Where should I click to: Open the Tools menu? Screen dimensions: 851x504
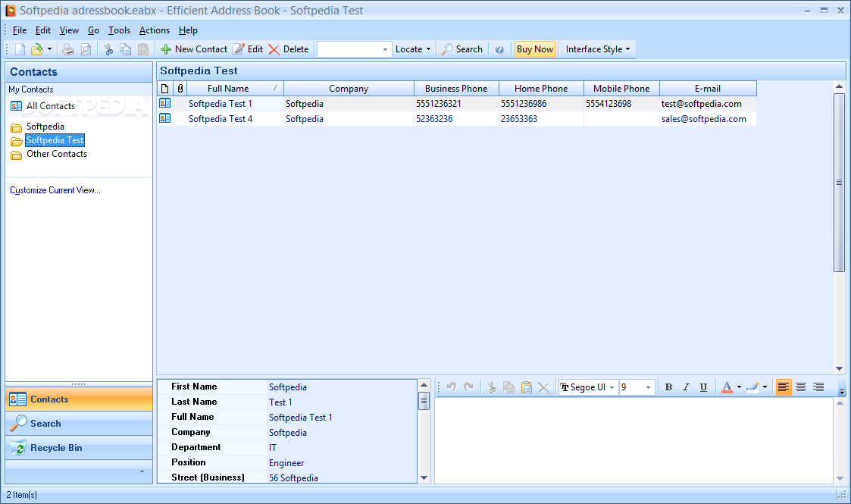(119, 30)
